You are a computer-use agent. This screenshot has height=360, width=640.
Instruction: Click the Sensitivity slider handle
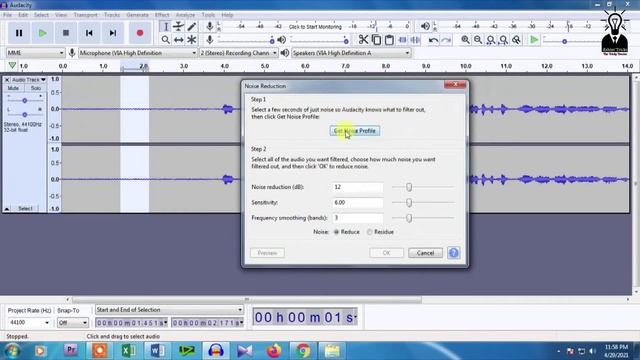(x=409, y=202)
